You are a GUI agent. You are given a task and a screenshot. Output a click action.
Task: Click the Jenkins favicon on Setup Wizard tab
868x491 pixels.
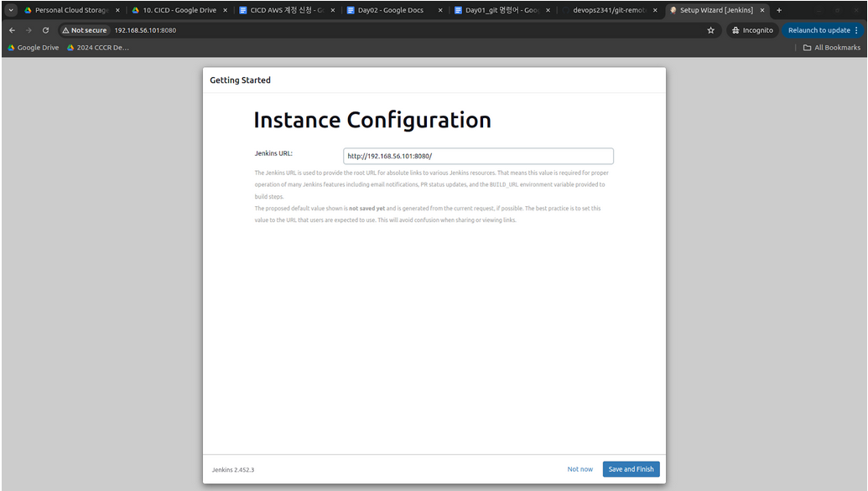point(673,10)
